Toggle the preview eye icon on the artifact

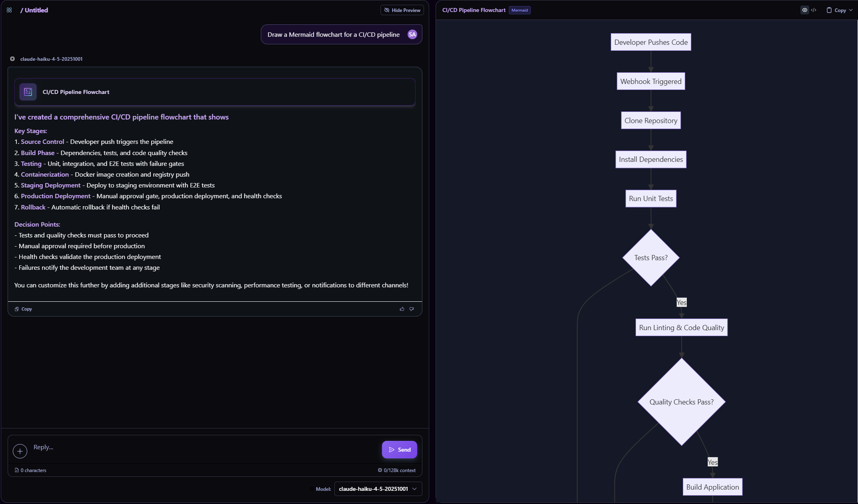[805, 10]
